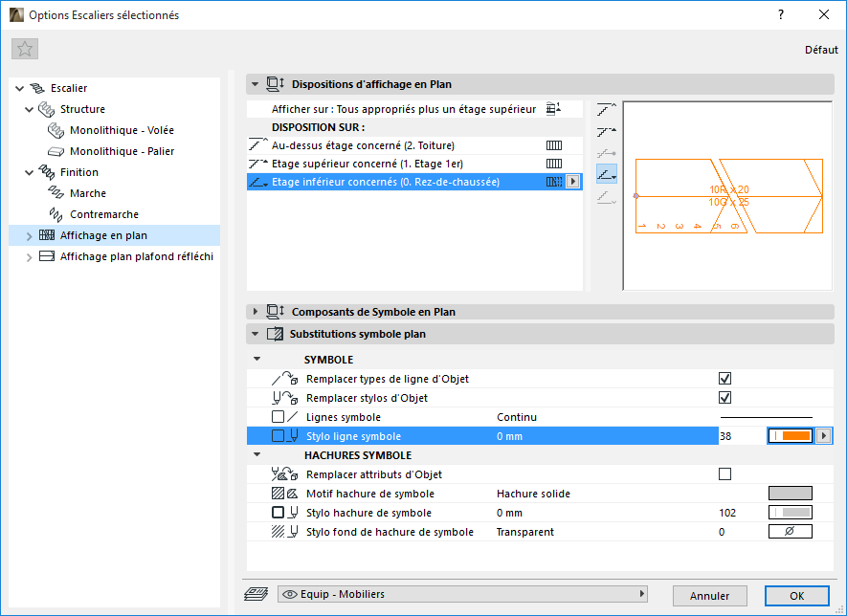The image size is (847, 616).
Task: Click the stair plan preview thumbnail
Action: 727,196
